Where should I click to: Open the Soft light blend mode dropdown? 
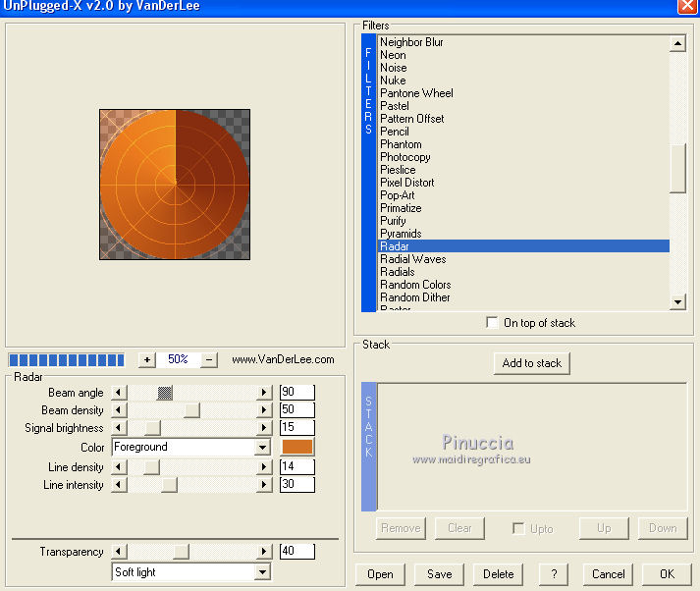coord(263,572)
